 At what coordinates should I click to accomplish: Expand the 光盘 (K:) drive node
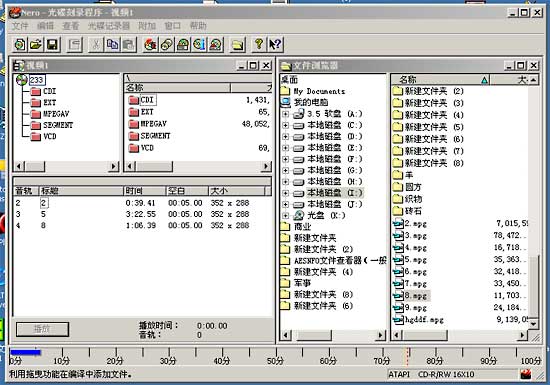tap(286, 215)
